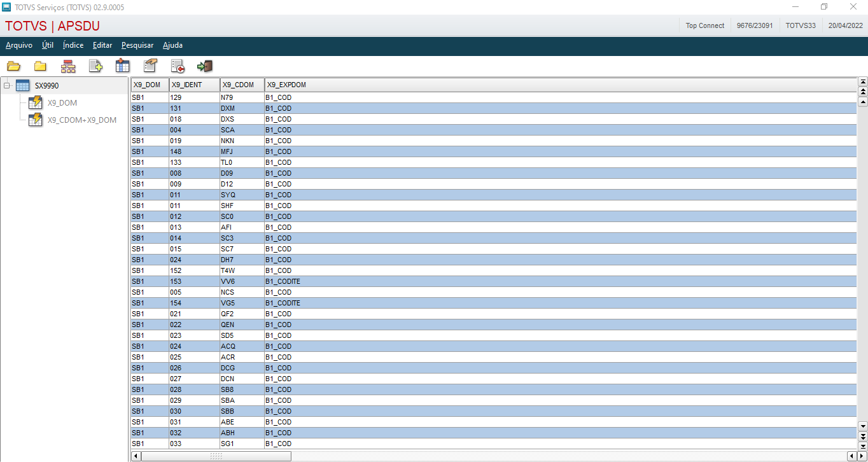Select the X9_DOM index in tree
868x462 pixels.
[62, 102]
